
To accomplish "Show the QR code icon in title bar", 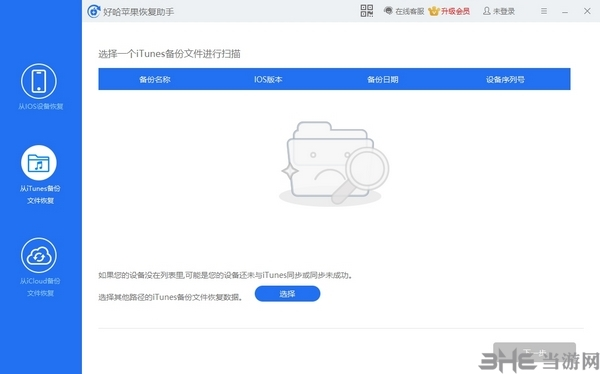I will (367, 11).
